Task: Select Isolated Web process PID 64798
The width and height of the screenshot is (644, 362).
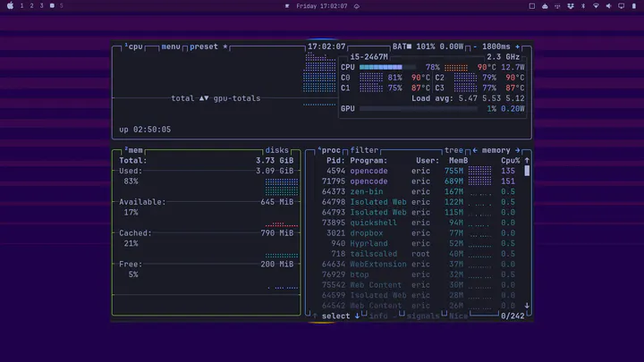Action: [x=419, y=202]
